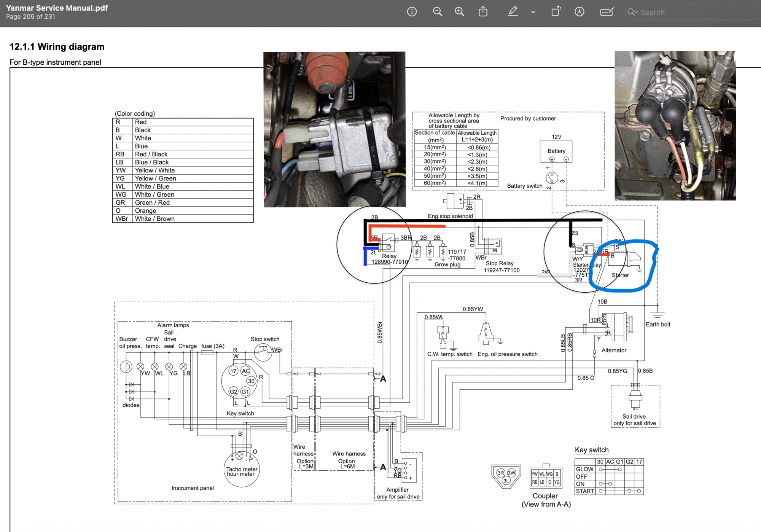Viewport: 761px width, 532px height.
Task: Zoom in on the wiring diagram
Action: (460, 12)
